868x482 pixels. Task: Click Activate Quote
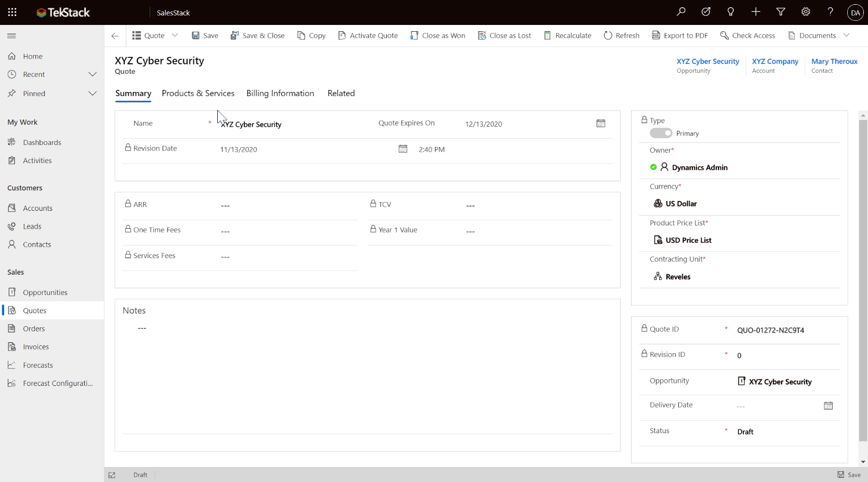click(x=368, y=35)
